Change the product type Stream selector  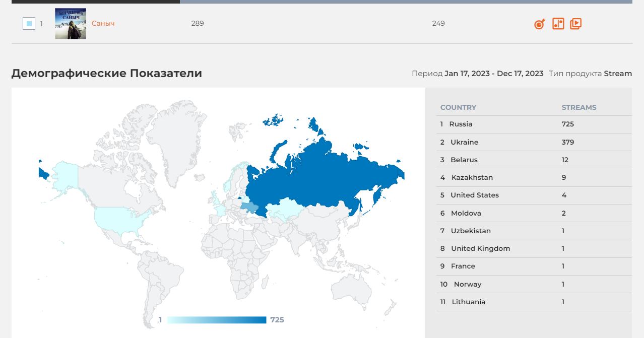[x=617, y=74]
